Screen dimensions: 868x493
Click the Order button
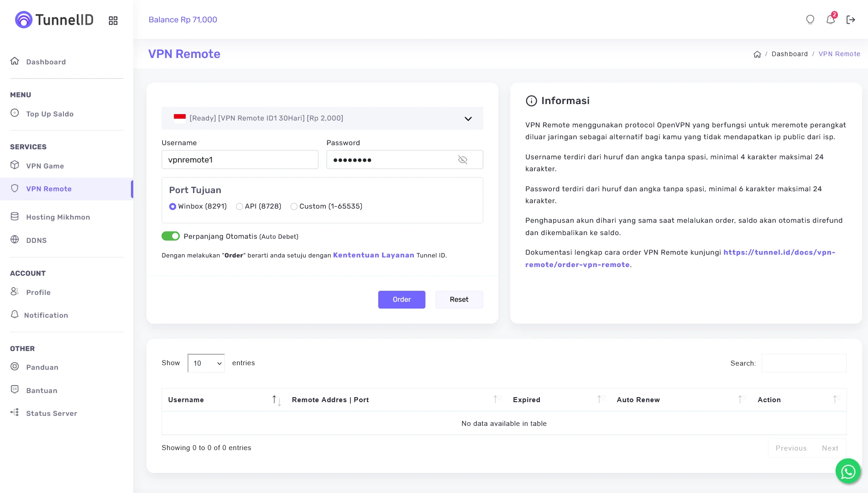coord(402,299)
